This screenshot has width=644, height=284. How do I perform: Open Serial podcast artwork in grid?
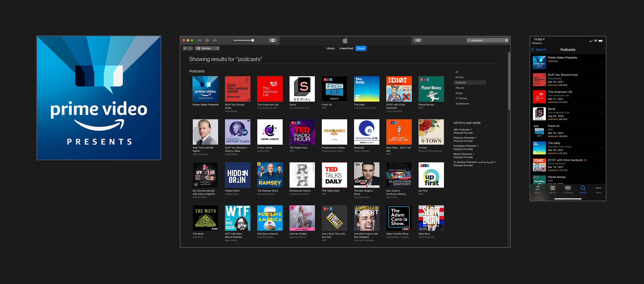tap(302, 89)
